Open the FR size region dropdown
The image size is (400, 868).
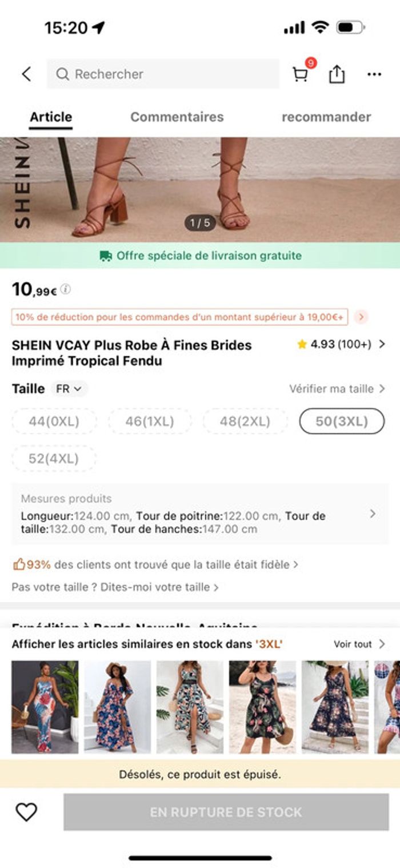click(x=69, y=389)
